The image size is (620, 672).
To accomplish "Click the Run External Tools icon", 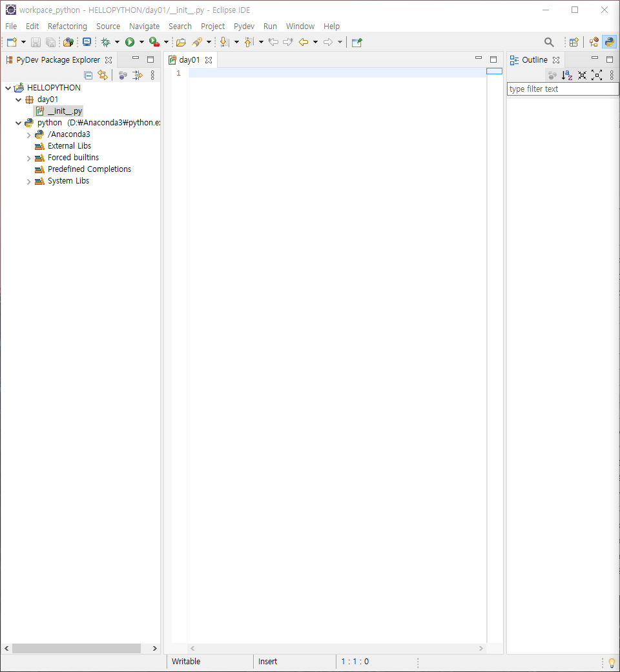I will 154,42.
